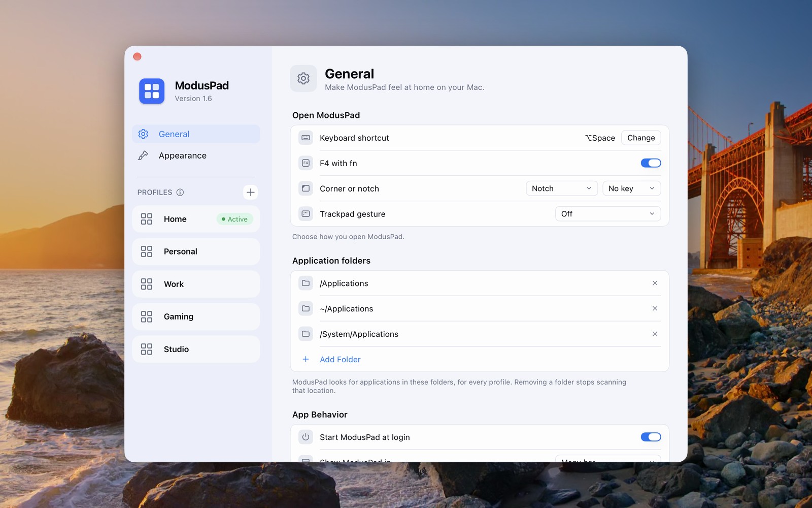Viewport: 812px width, 508px height.
Task: Open the General settings section
Action: coord(196,134)
